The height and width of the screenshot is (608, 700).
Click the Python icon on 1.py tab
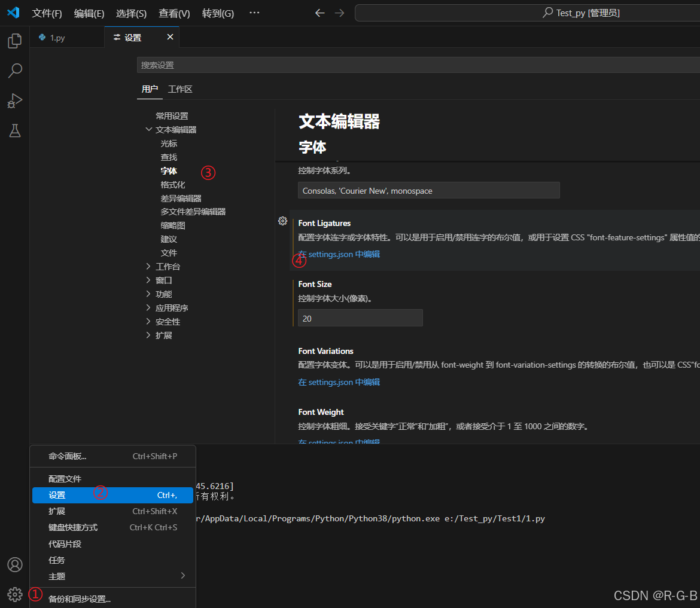point(42,38)
